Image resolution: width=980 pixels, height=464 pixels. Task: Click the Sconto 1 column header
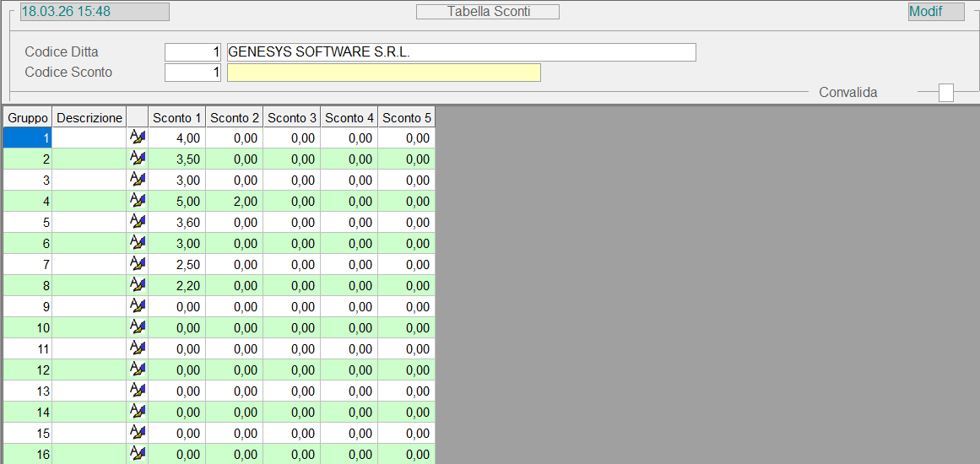pyautogui.click(x=177, y=117)
